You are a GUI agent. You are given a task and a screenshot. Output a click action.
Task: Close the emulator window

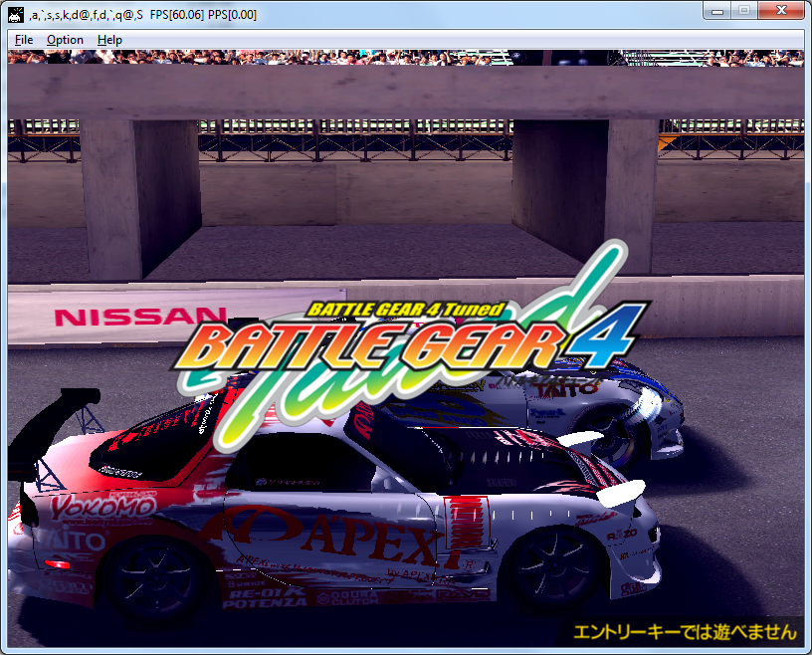779,10
